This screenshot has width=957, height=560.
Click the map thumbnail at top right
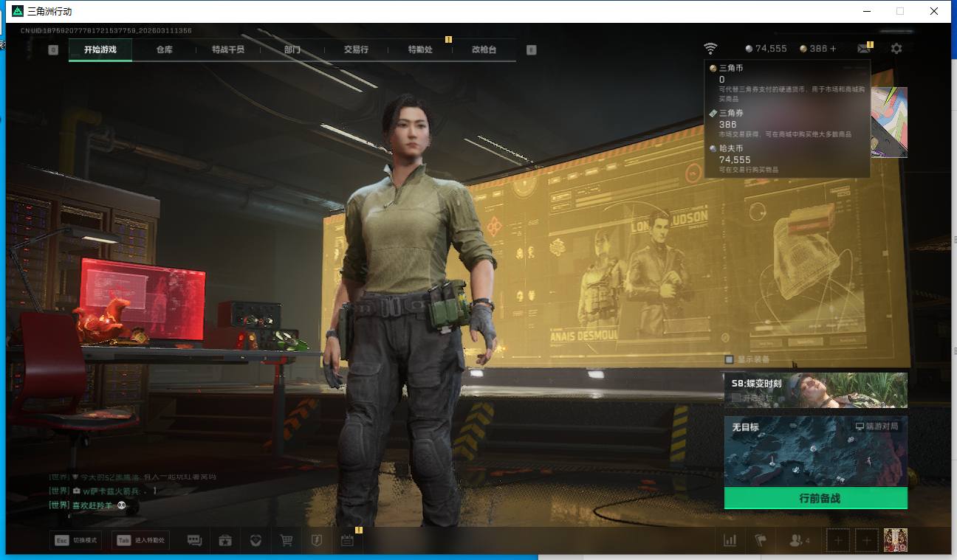pos(889,122)
